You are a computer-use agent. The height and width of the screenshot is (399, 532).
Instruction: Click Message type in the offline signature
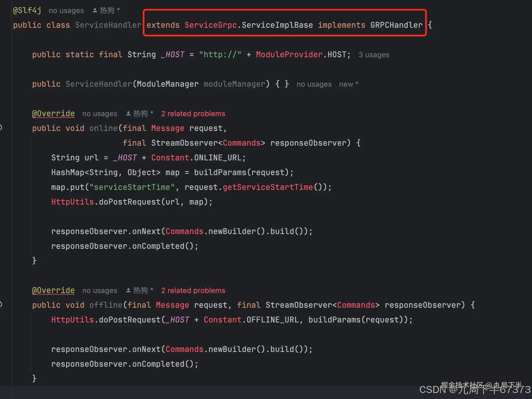pyautogui.click(x=172, y=305)
